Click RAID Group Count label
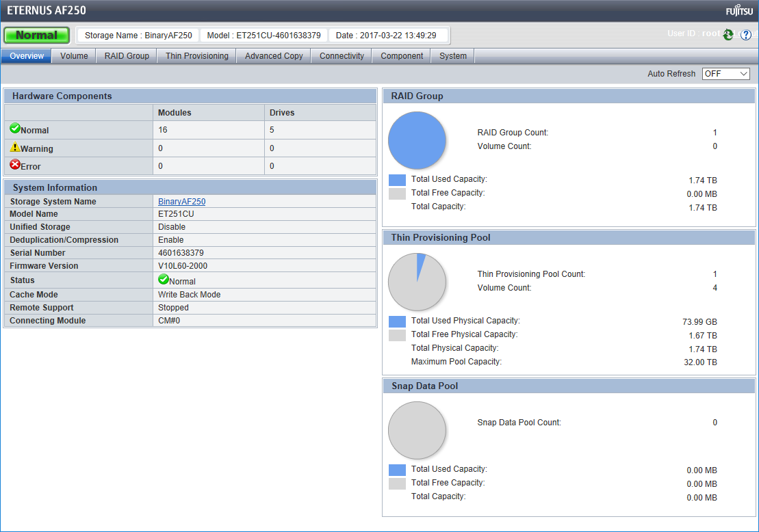Viewport: 759px width, 532px height. (513, 133)
